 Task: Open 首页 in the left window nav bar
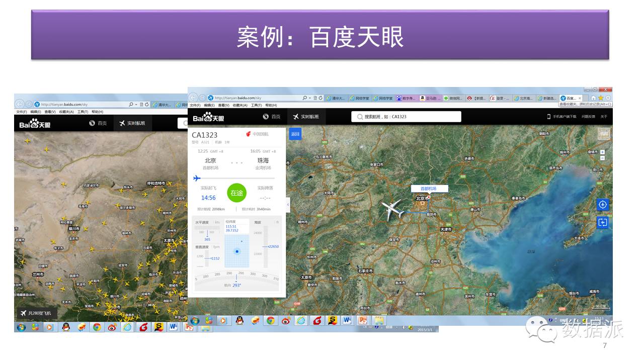tap(99, 123)
